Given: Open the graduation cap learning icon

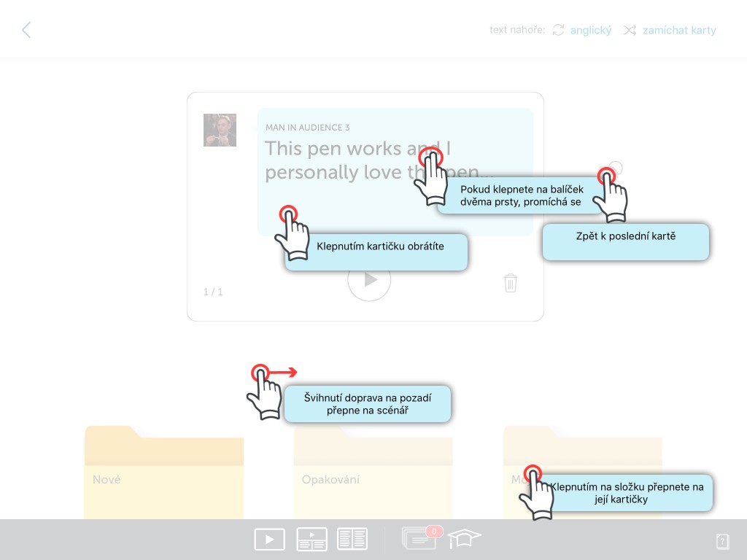Looking at the screenshot, I should (463, 538).
